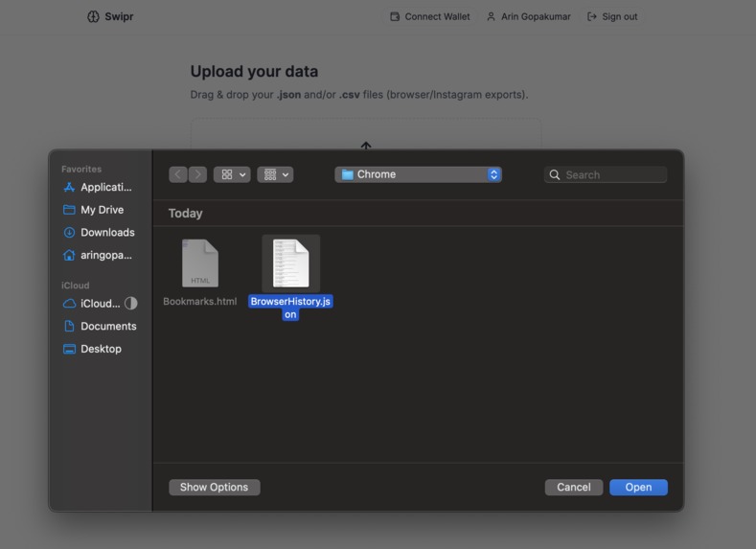Open iCloud Drive in sidebar
This screenshot has height=549, width=756.
coord(92,303)
